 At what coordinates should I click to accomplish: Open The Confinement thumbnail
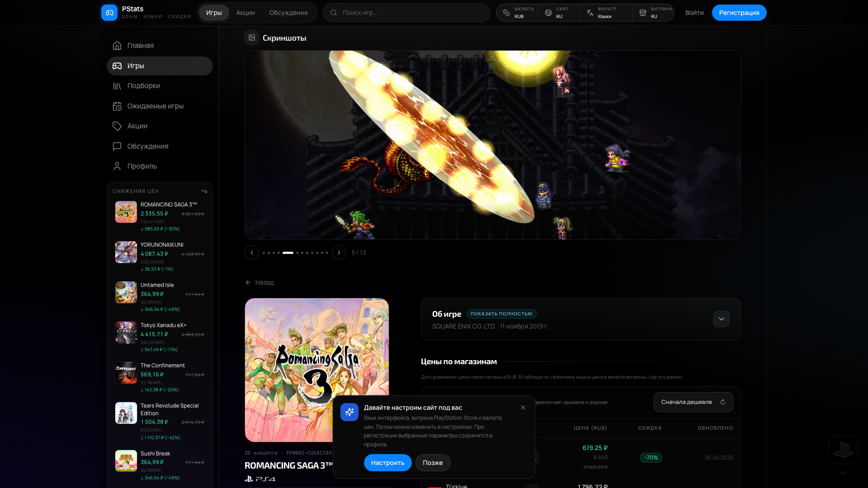pos(126,373)
